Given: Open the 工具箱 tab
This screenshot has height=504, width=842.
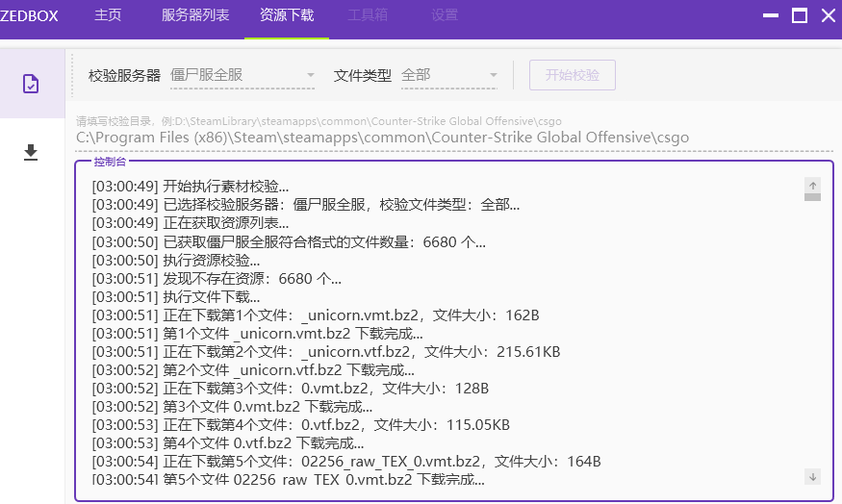Looking at the screenshot, I should [x=368, y=15].
